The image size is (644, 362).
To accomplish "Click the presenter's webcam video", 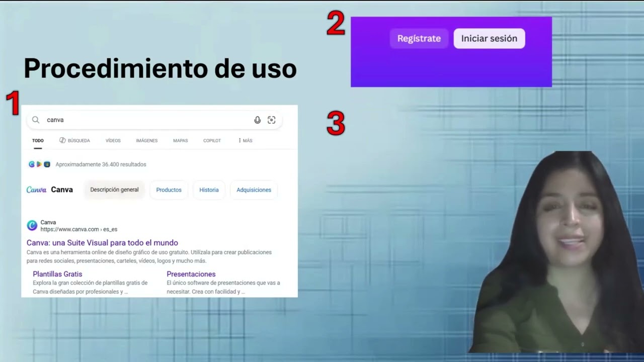I will 556,251.
